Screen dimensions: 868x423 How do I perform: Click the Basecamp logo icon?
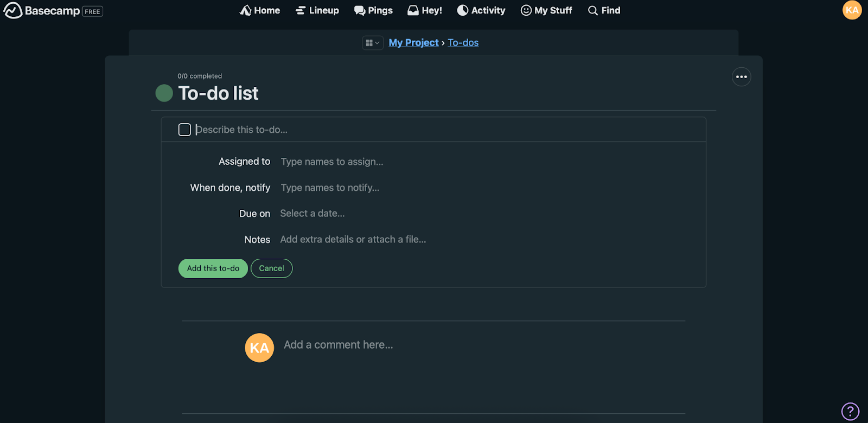pyautogui.click(x=13, y=10)
